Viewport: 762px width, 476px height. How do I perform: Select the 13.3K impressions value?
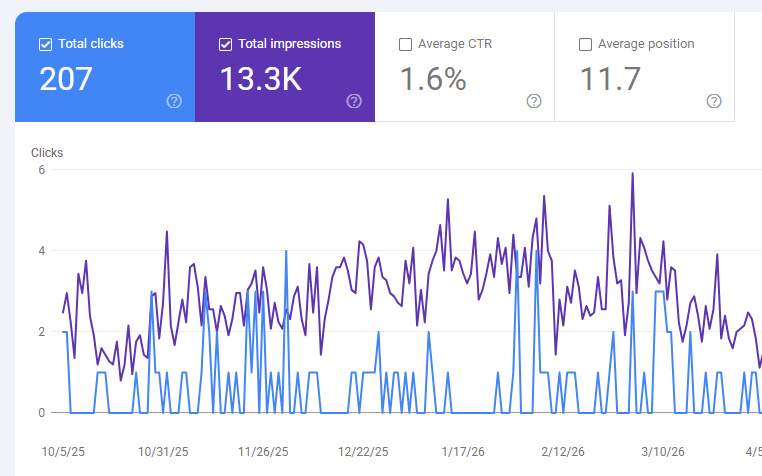click(261, 79)
